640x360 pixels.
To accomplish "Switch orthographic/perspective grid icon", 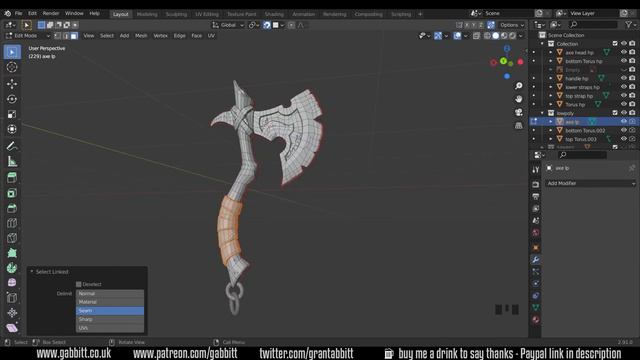I will pos(518,125).
